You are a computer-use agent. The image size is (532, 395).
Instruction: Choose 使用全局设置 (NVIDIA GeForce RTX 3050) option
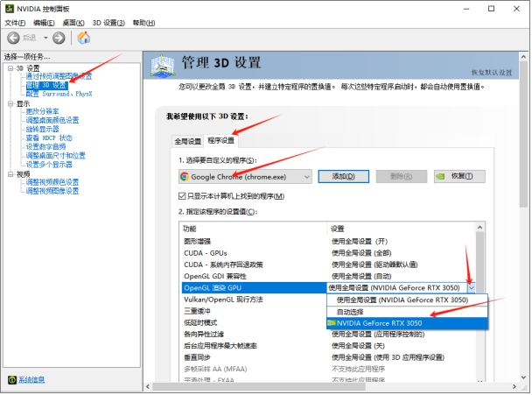407,300
